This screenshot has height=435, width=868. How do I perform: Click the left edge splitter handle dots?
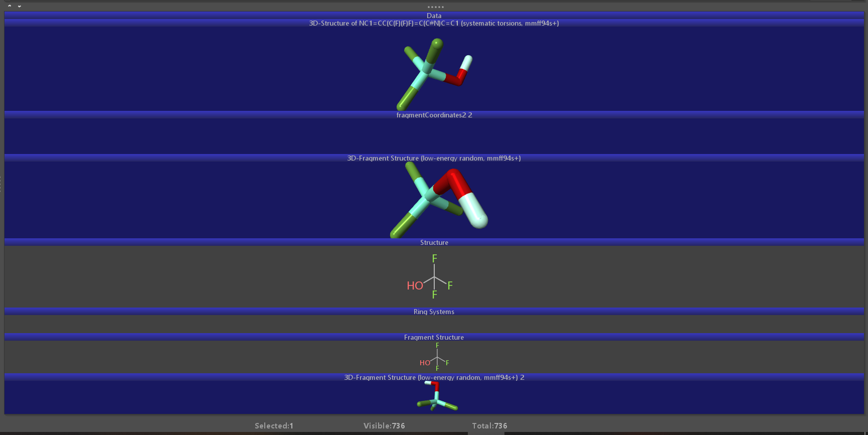pos(1,184)
